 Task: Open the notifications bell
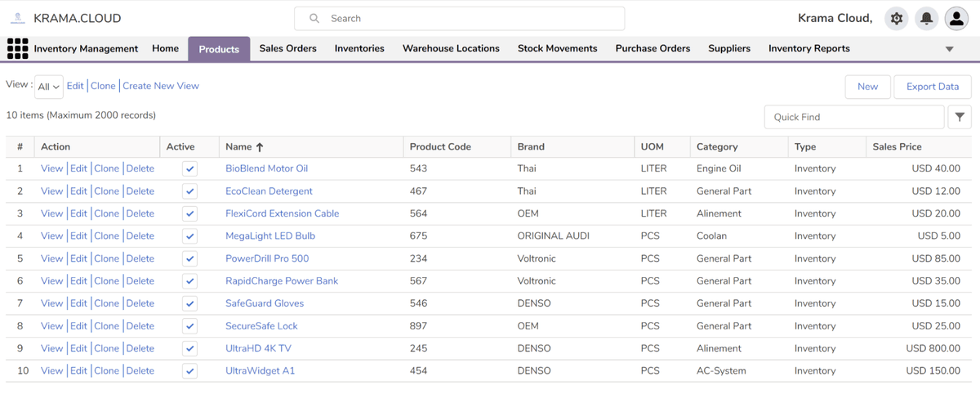pos(926,18)
